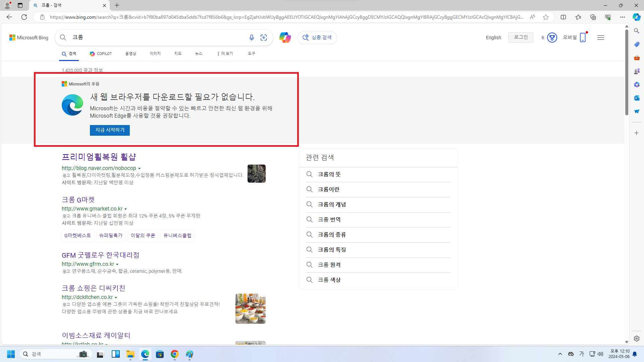Viewport: 644px width, 362px height.
Task: Open sidebar settings gear icon
Action: [637, 339]
